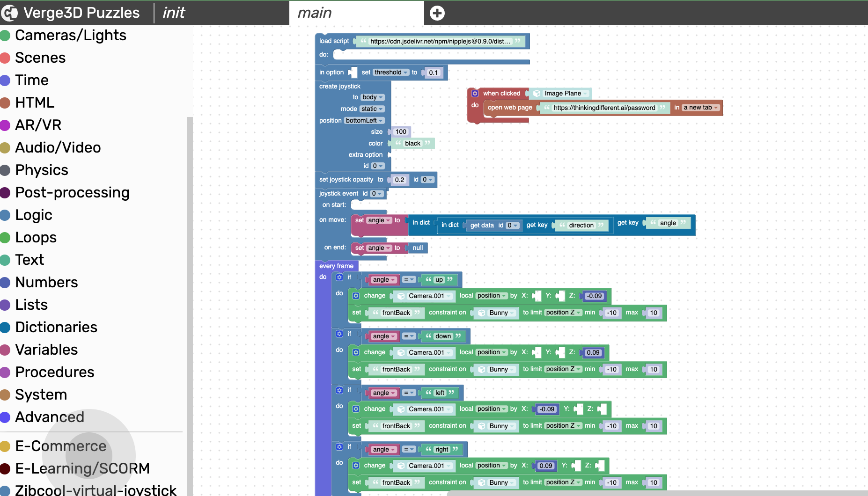Screen dimensions: 868x496
Task: Open create joystick id dropdown
Action: pos(378,166)
